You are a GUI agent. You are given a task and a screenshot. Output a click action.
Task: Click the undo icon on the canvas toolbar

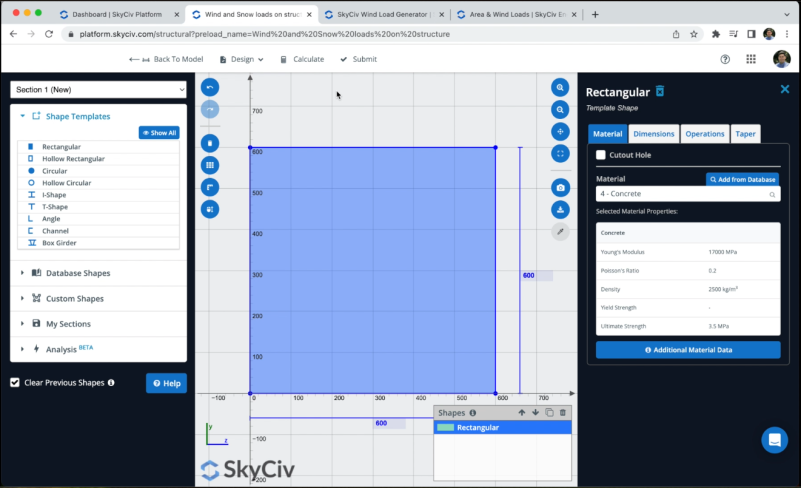click(210, 87)
